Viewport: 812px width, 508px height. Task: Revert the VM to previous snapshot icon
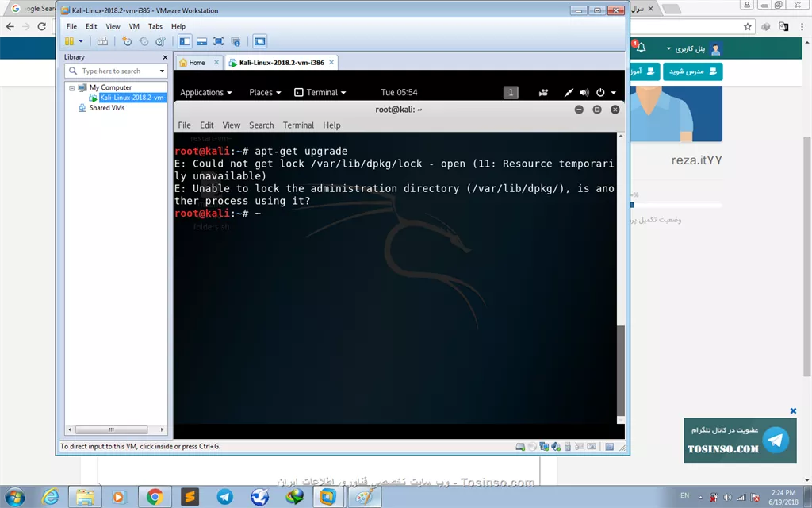point(144,41)
